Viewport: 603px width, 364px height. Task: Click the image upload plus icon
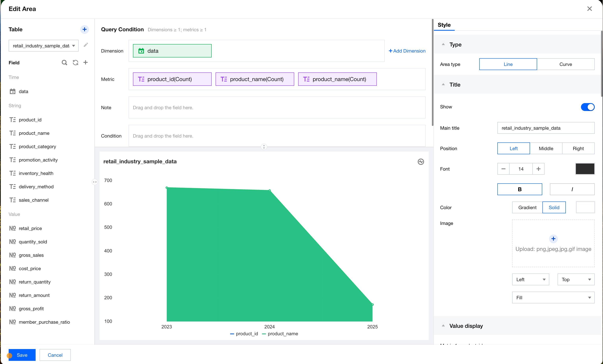pyautogui.click(x=553, y=239)
